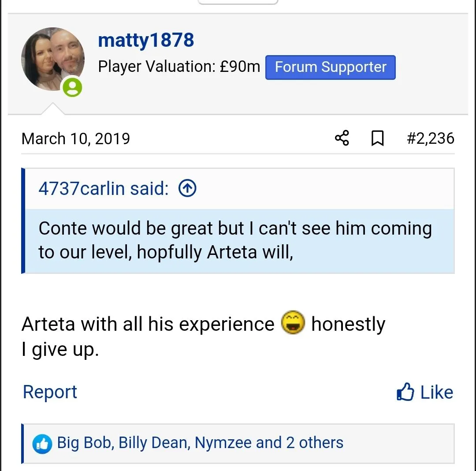Open the post number #2,236 permalink
Screen dimensions: 476x471
(430, 138)
